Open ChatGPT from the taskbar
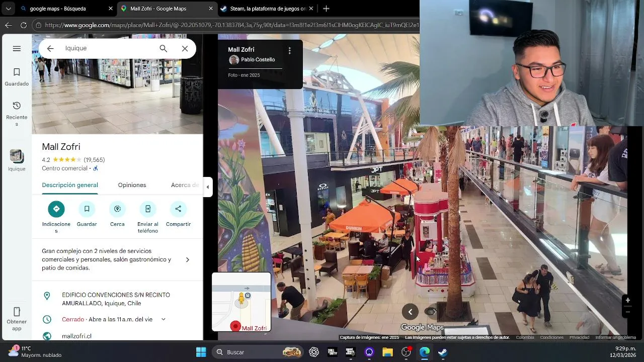This screenshot has height=362, width=644. (x=314, y=352)
